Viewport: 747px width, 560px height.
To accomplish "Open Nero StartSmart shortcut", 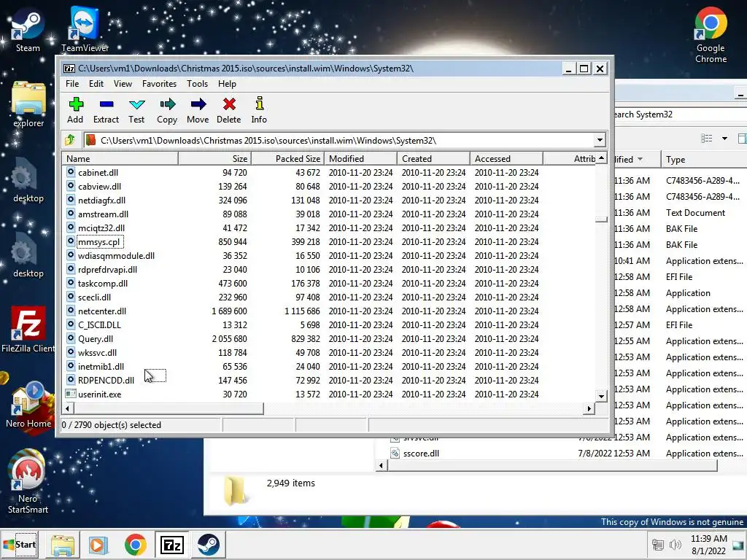I will (x=28, y=482).
